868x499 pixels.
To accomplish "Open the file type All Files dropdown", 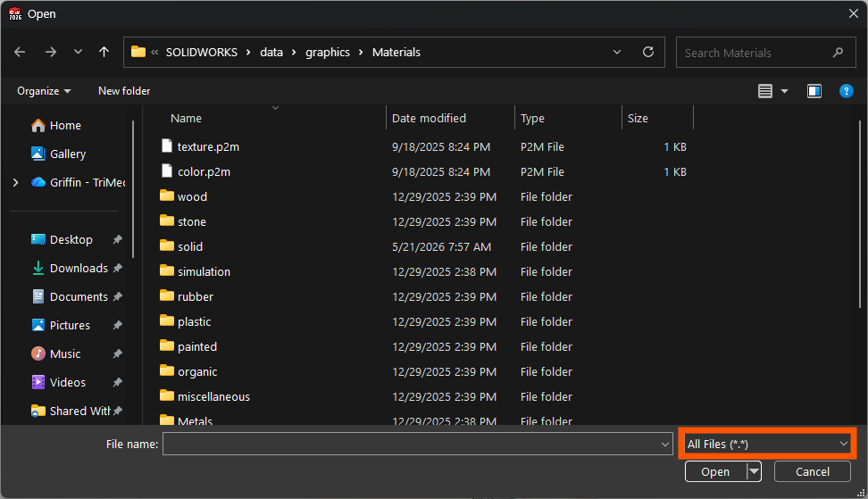I will point(767,444).
